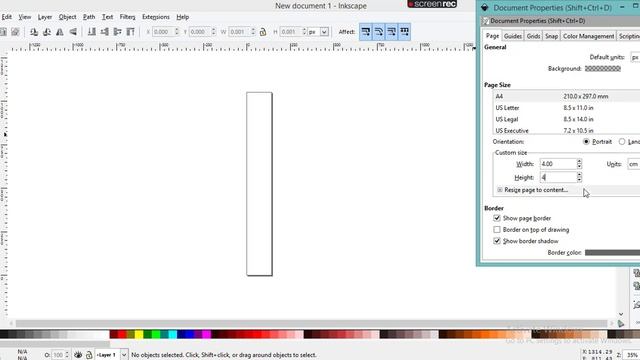Viewport: 640px width, 360px height.
Task: Open the Text menu
Action: click(107, 17)
